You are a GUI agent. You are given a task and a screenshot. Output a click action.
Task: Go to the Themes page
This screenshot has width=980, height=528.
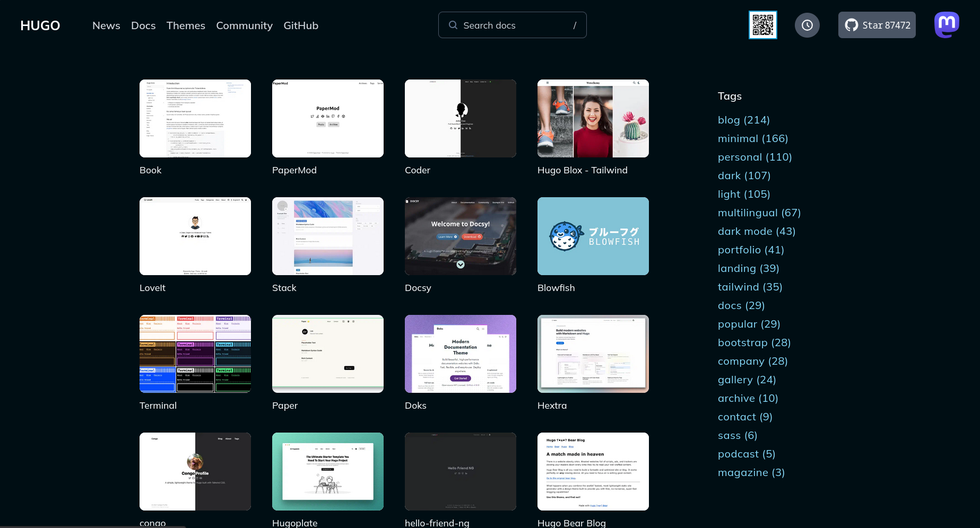point(186,25)
